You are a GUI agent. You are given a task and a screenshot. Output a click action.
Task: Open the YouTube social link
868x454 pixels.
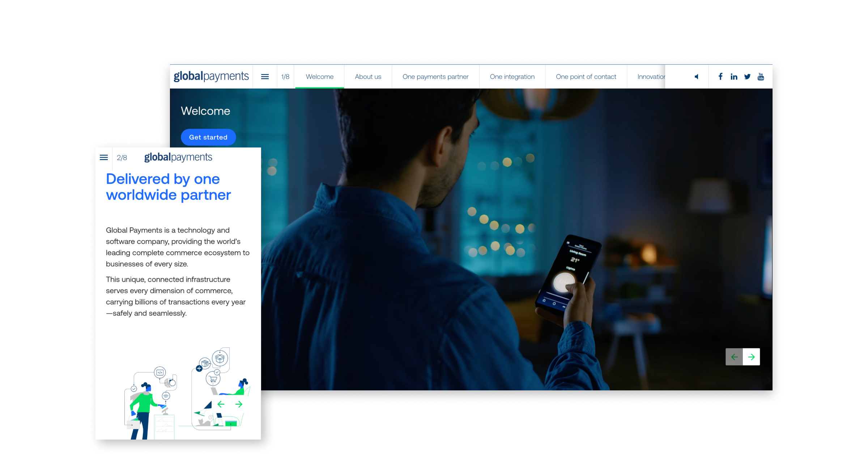761,77
